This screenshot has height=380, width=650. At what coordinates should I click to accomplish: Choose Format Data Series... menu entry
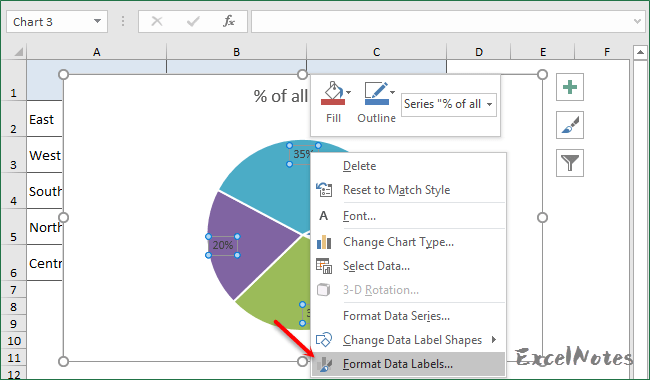pyautogui.click(x=408, y=316)
